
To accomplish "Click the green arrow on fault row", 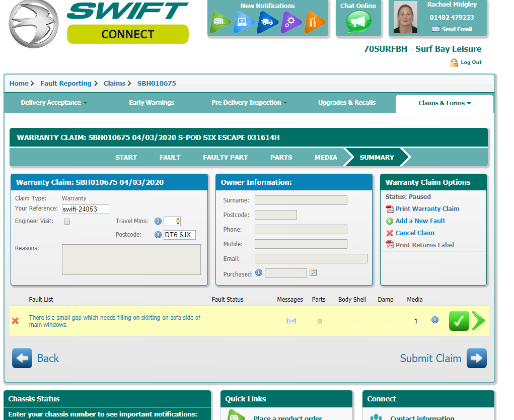I will coord(479,321).
